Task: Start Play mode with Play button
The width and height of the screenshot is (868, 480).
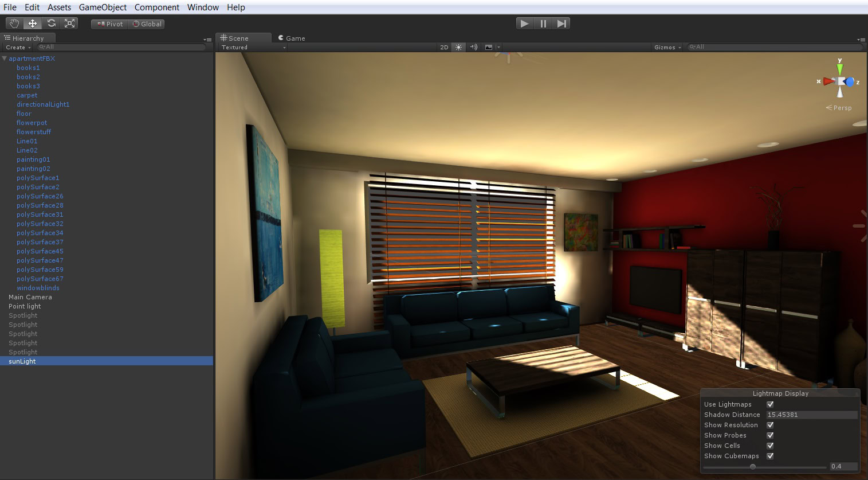Action: 524,24
